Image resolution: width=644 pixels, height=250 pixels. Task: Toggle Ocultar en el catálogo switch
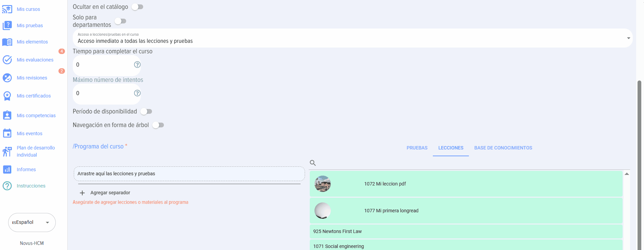point(138,7)
